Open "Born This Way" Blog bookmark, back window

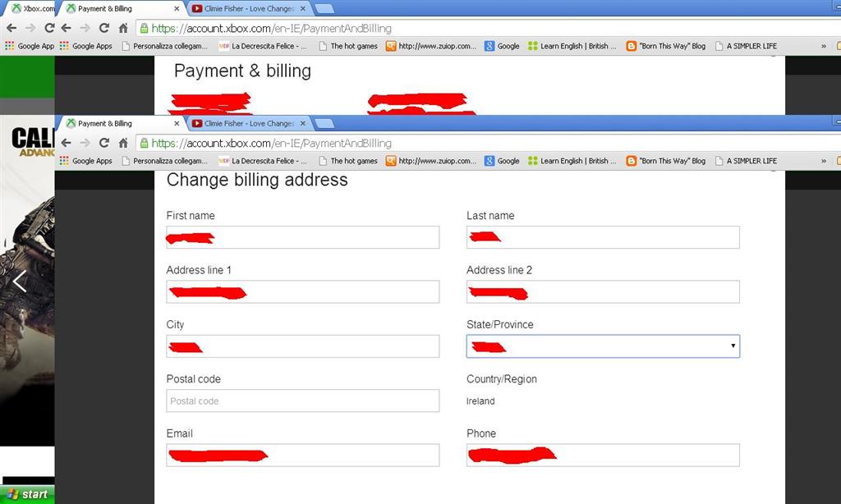[x=666, y=46]
